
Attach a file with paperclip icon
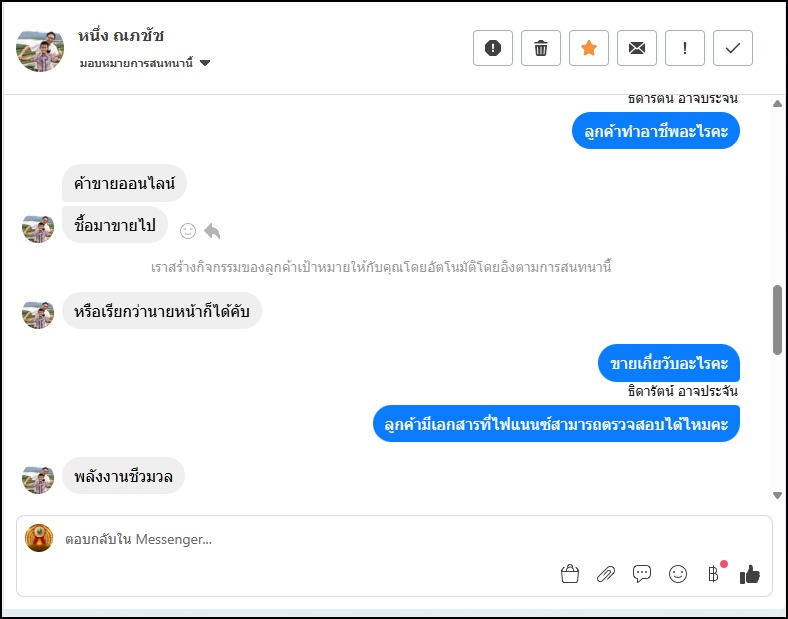(606, 574)
